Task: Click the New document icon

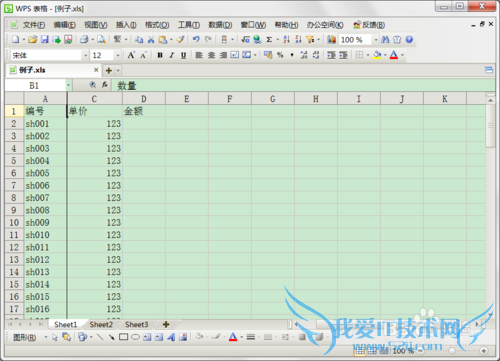Action: pos(16,39)
